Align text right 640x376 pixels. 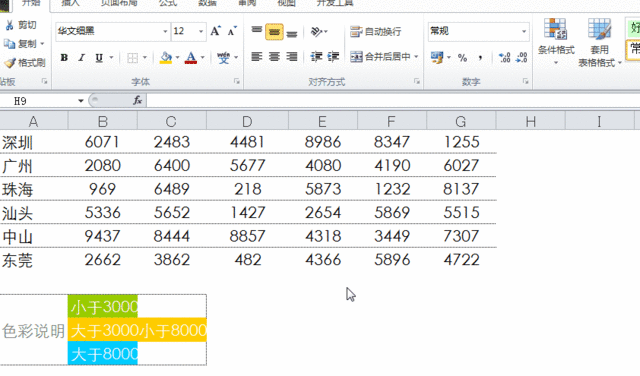tap(292, 57)
